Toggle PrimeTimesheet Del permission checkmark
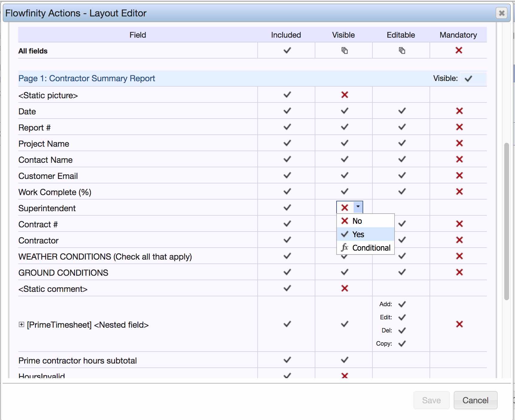515x420 pixels. [402, 331]
